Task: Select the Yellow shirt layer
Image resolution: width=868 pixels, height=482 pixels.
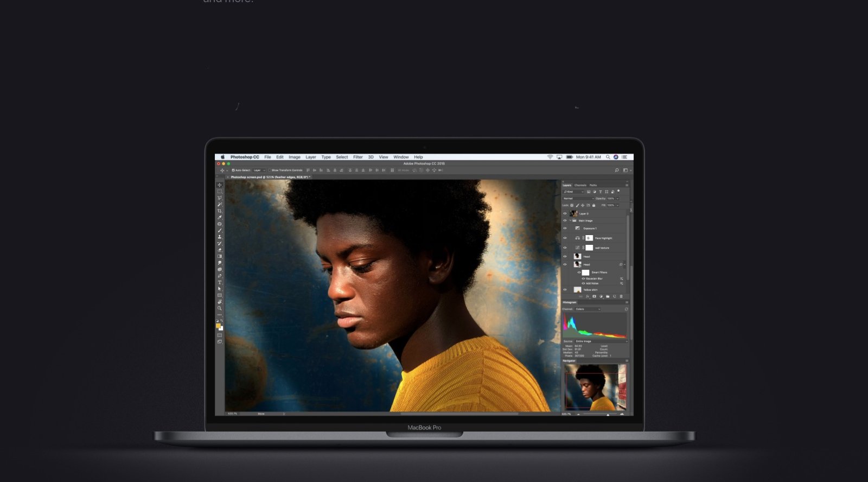Action: click(x=590, y=290)
